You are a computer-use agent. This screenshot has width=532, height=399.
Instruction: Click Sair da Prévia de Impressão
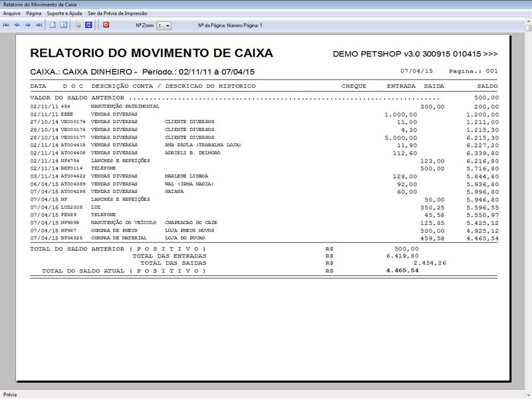click(x=118, y=13)
